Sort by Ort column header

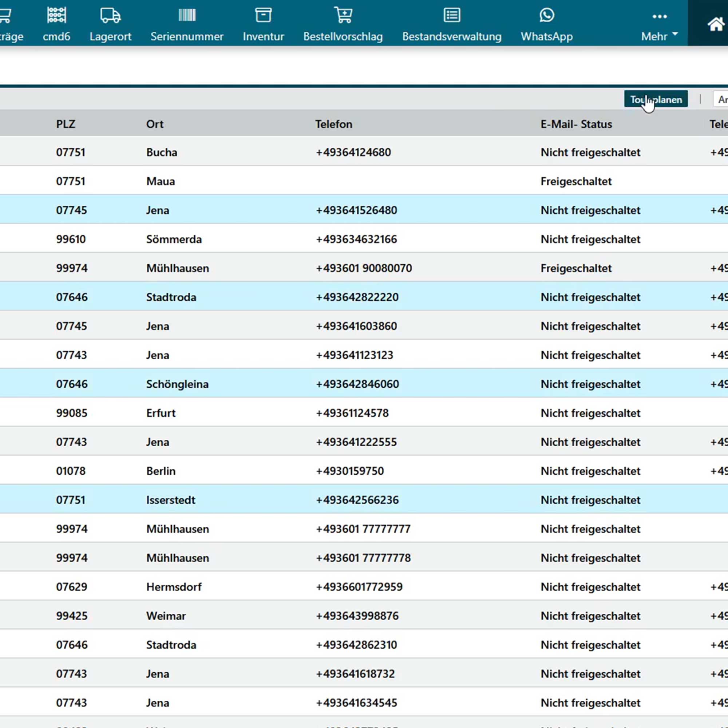(x=154, y=124)
